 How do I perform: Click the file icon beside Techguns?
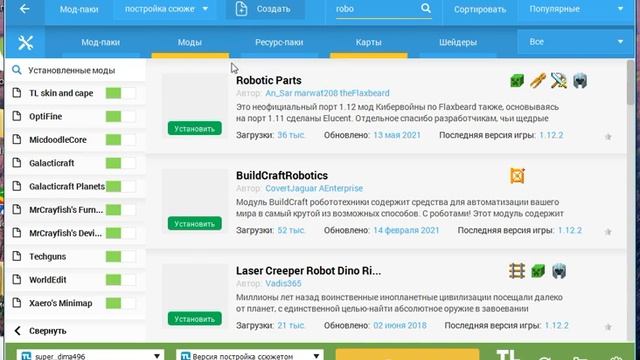tap(17, 256)
